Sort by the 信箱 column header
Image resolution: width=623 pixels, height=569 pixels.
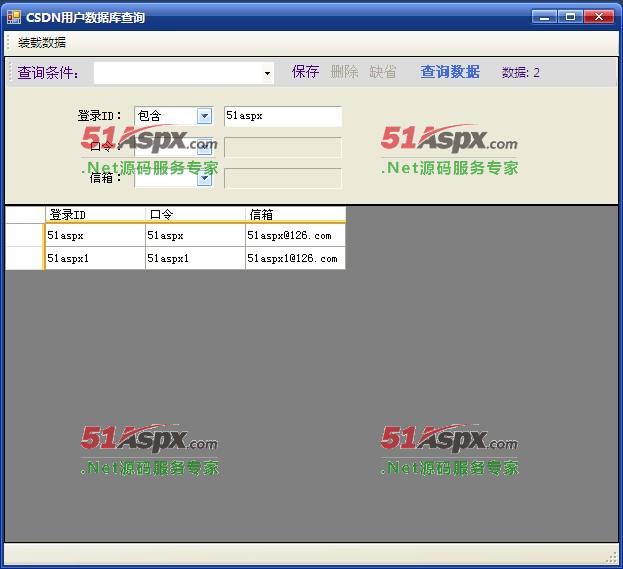(295, 215)
